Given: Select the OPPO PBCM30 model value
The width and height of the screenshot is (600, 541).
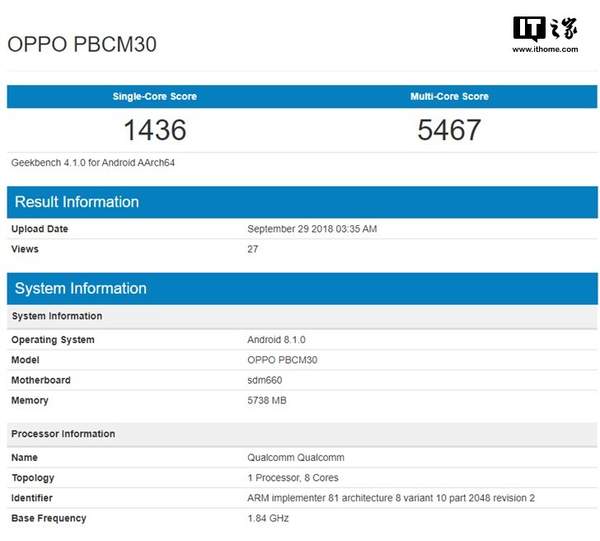Looking at the screenshot, I should pos(282,360).
